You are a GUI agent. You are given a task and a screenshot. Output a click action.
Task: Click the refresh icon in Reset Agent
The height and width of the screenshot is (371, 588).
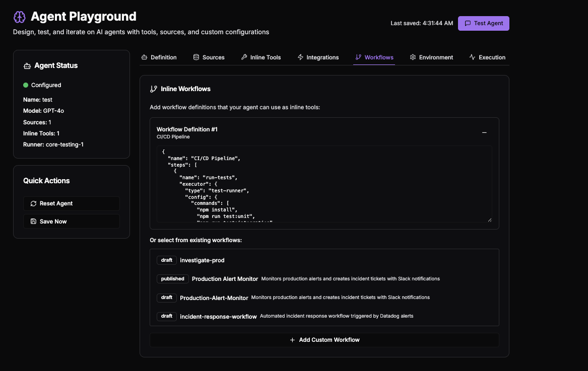[33, 203]
